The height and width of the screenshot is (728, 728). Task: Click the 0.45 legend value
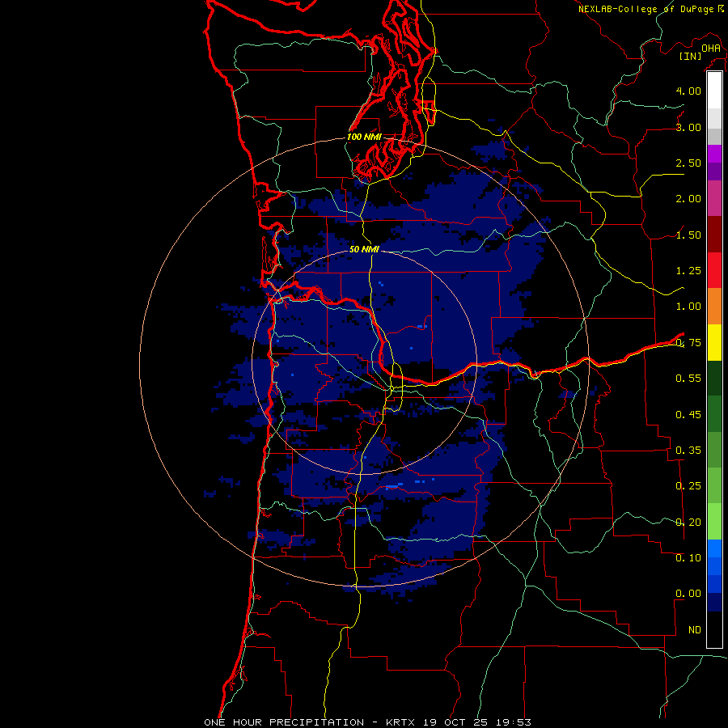click(688, 415)
